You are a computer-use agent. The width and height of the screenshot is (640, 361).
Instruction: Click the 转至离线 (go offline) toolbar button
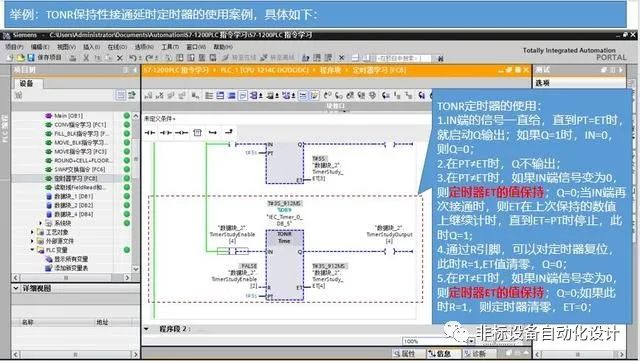[x=277, y=58]
